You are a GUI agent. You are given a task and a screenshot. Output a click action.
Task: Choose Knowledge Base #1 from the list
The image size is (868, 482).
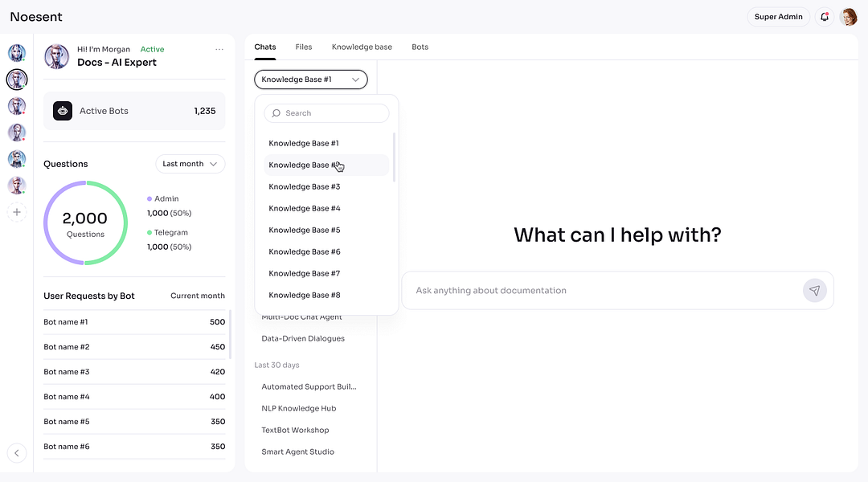326,143
